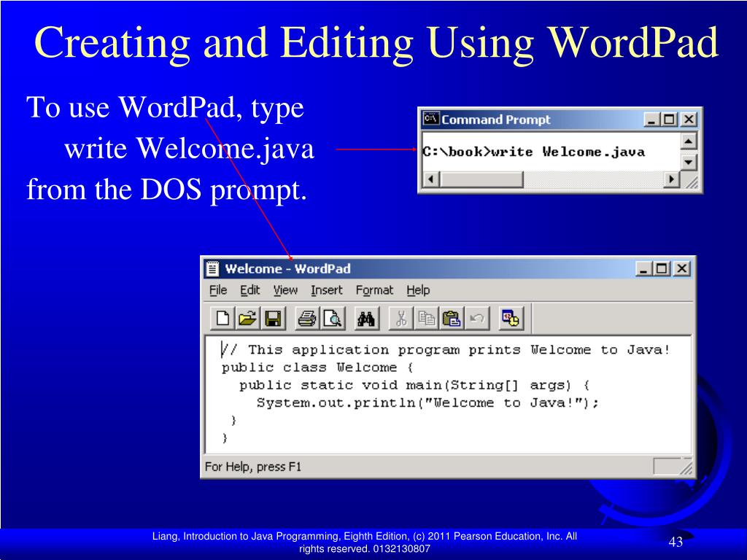Click the 'public class Welcome {' line
The image size is (747, 560).
[317, 367]
